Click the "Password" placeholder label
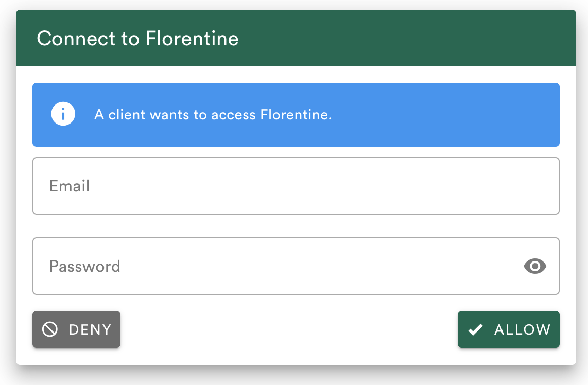Image resolution: width=588 pixels, height=385 pixels. tap(85, 266)
